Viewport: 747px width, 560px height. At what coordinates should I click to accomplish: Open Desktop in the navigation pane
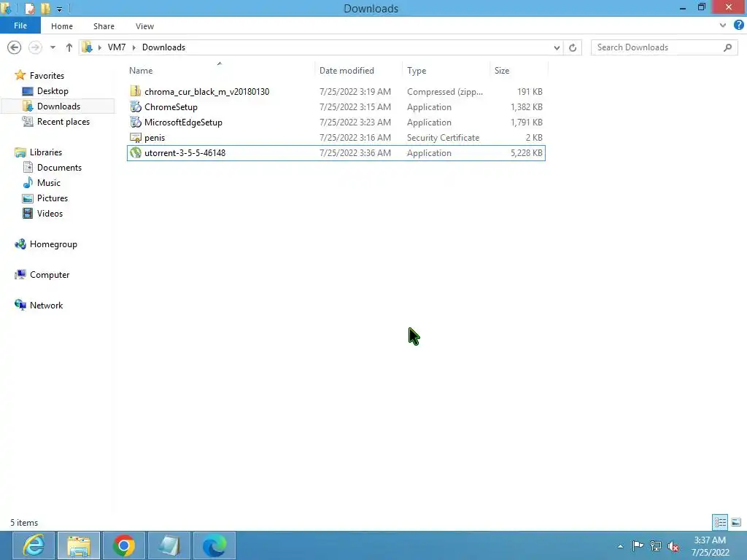(x=53, y=91)
